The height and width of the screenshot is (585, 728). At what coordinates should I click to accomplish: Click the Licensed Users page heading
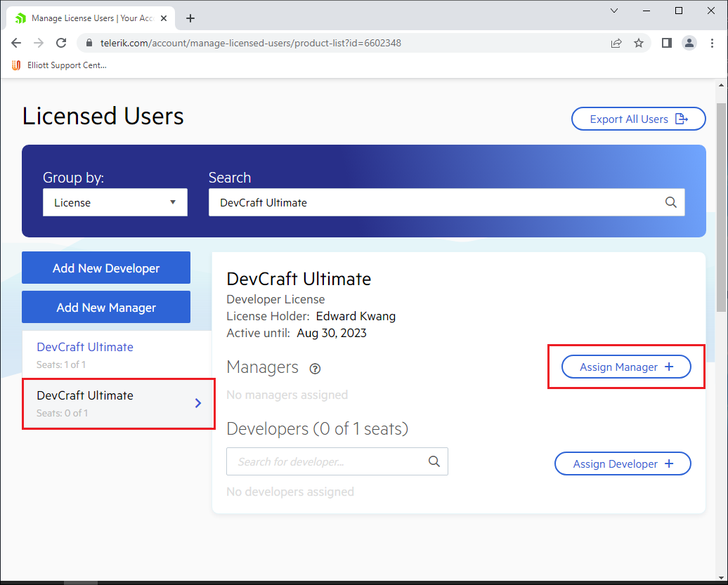[x=103, y=116]
